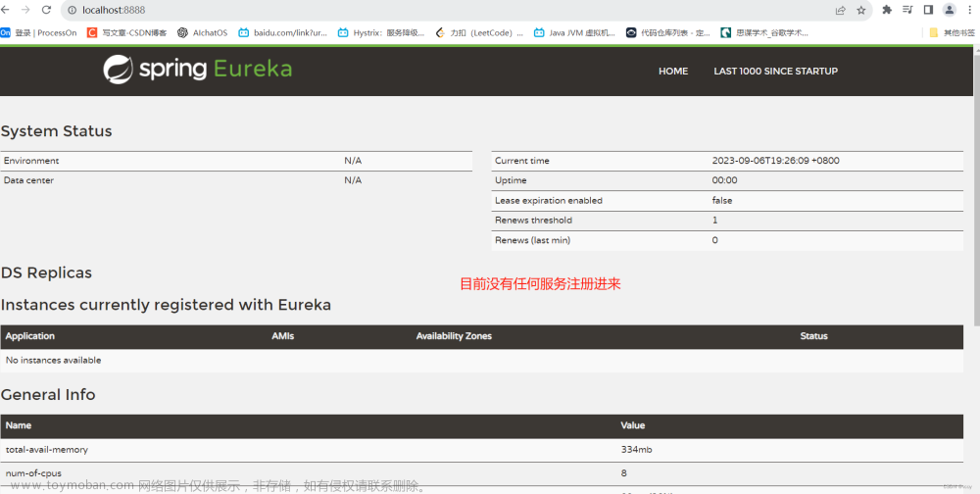Screen dimensions: 980x494
Task: Bookmark this page with the star icon
Action: pos(861,10)
